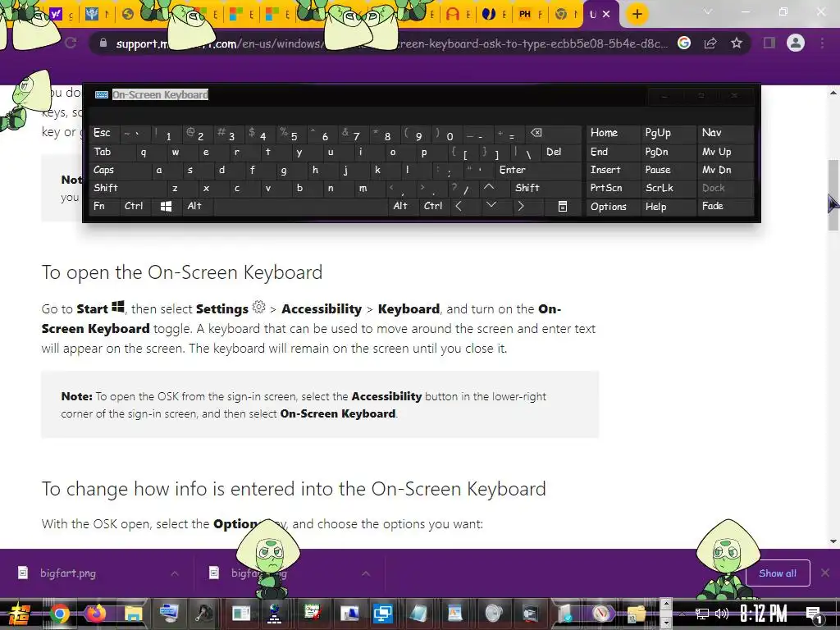This screenshot has width=840, height=630.
Task: Launch Firefox from the taskbar
Action: [x=97, y=614]
